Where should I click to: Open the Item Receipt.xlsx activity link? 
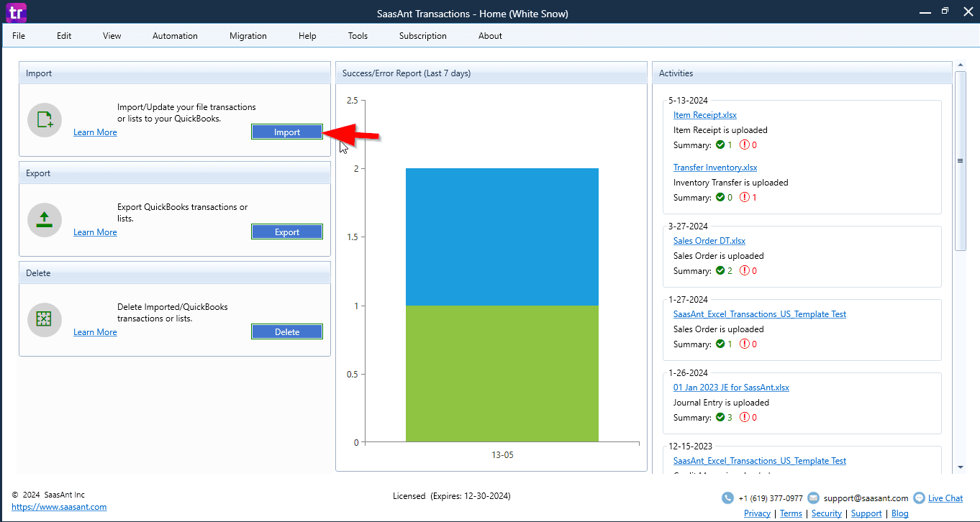coord(704,115)
